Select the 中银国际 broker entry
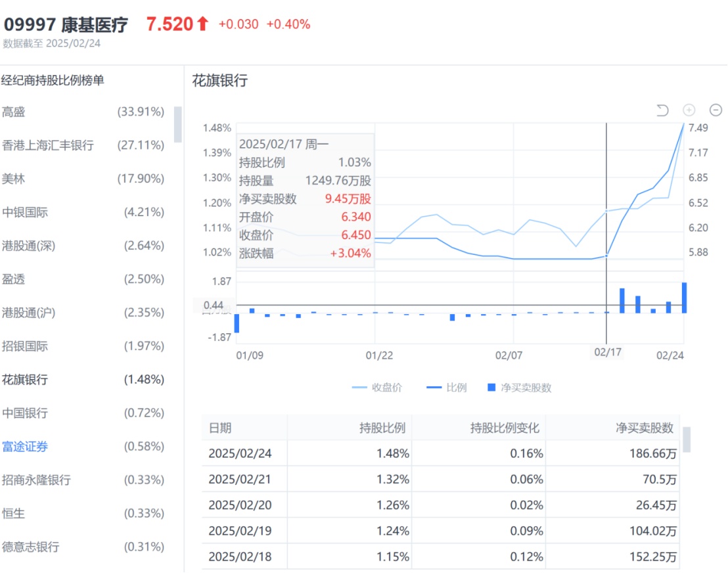 pos(25,212)
